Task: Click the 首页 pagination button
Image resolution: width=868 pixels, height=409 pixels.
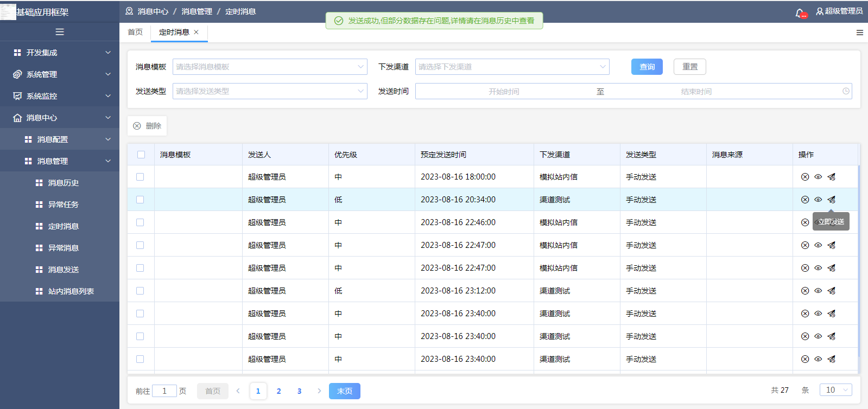Action: pyautogui.click(x=213, y=391)
